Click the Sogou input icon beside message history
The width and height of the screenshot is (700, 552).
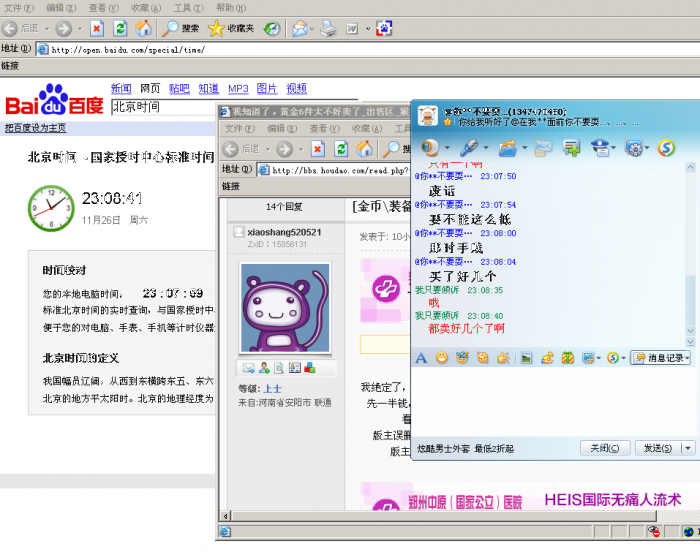[x=613, y=358]
